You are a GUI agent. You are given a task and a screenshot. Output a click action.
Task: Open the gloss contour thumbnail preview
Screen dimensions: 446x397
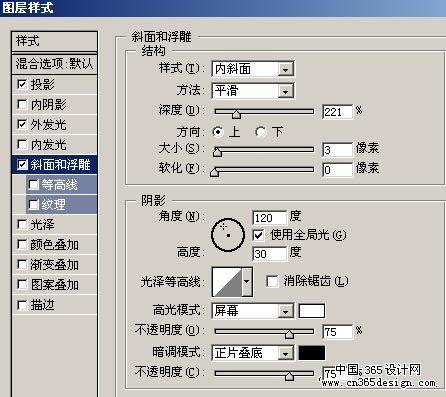pos(227,282)
